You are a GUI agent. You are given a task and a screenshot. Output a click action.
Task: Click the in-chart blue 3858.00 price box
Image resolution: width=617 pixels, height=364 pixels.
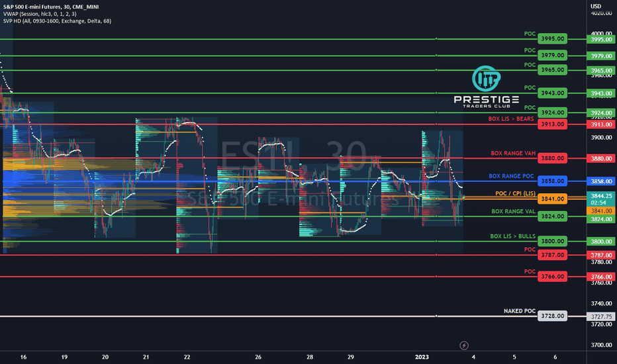pos(553,181)
